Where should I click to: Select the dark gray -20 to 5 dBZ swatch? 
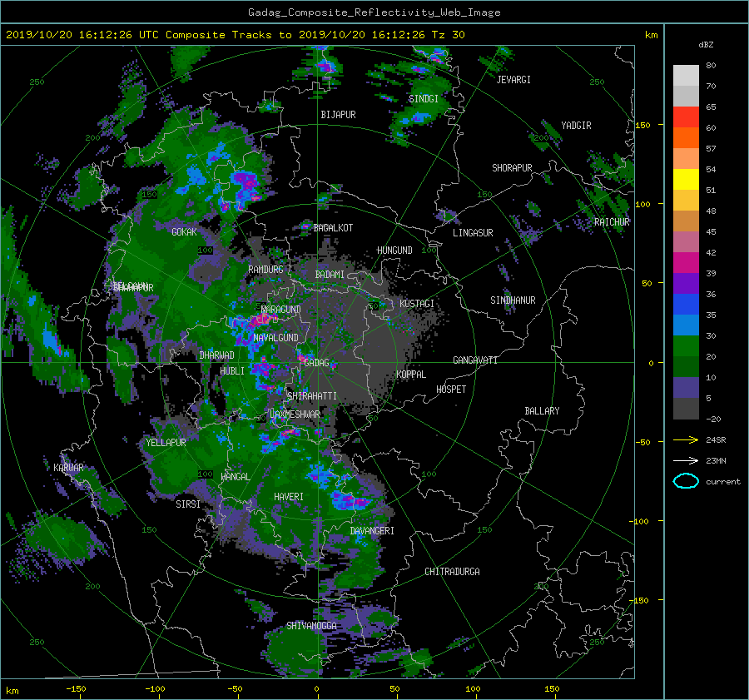[686, 409]
